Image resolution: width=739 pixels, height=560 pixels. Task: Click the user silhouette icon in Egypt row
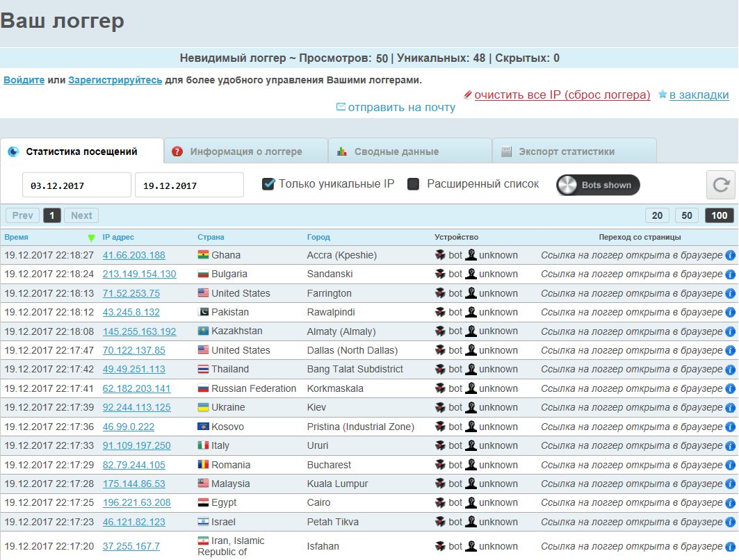click(x=471, y=502)
